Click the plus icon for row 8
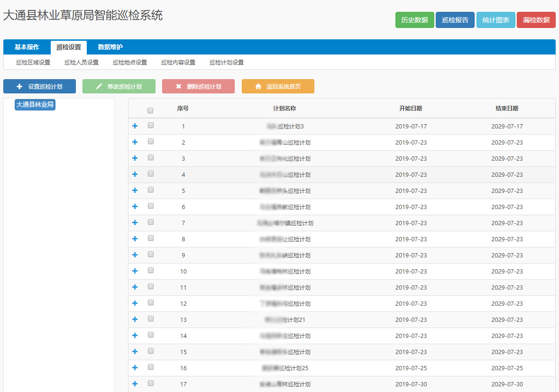The width and height of the screenshot is (559, 392). (x=135, y=238)
